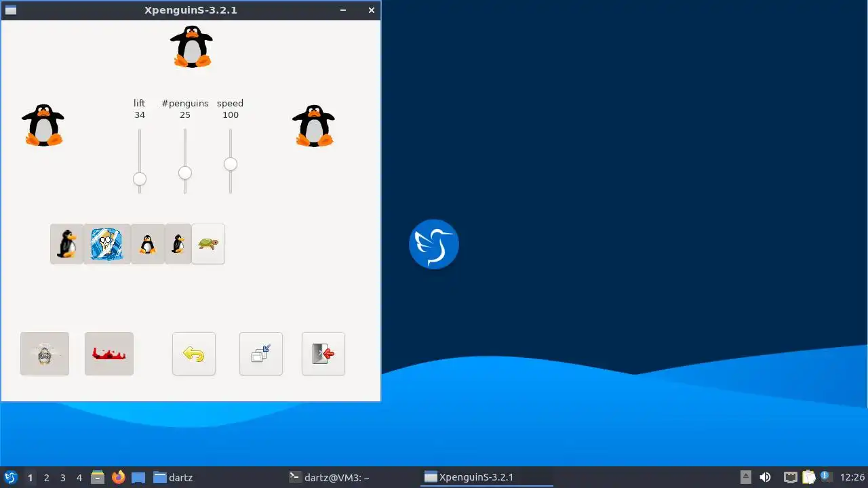
Task: Launch Firefox from the taskbar
Action: click(x=119, y=477)
